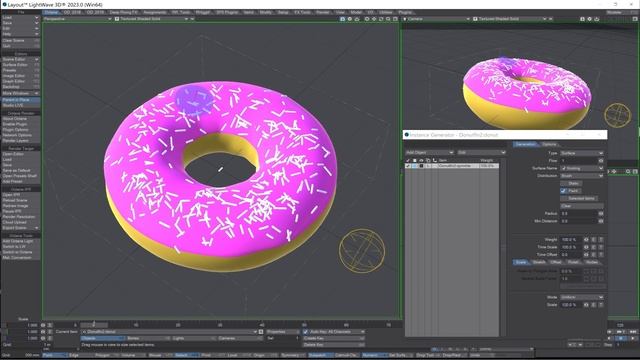
Task: Open the Render tab in the menu bar
Action: click(323, 13)
